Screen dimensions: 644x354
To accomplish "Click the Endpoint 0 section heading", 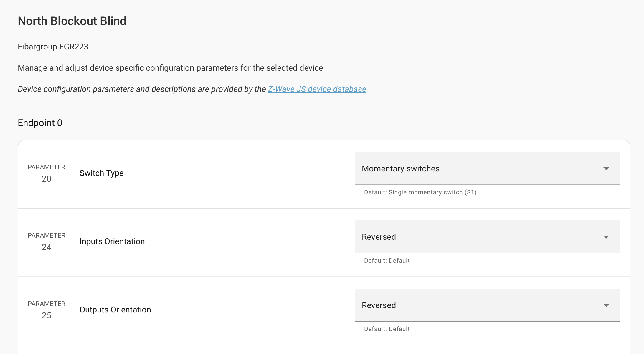I will point(40,123).
